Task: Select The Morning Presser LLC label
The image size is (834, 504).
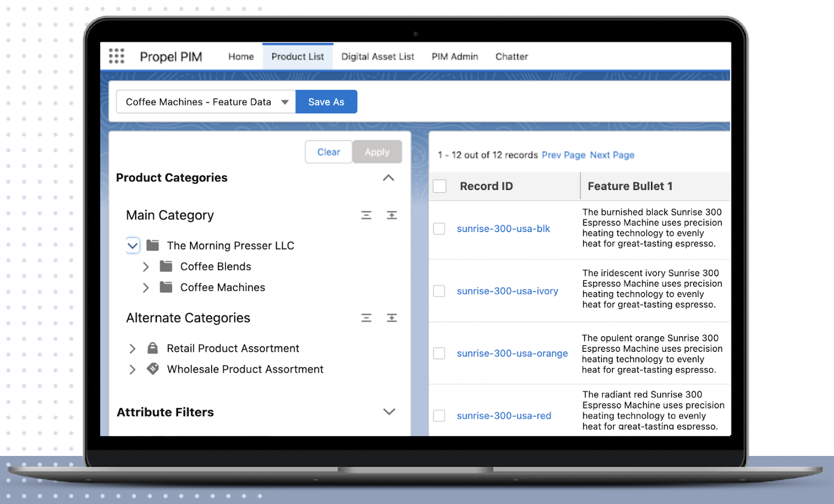Action: (230, 245)
